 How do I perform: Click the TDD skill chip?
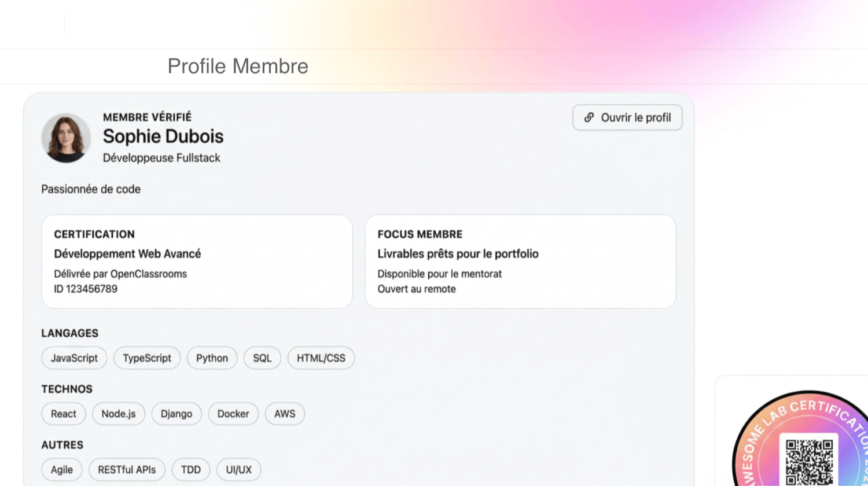click(x=191, y=470)
